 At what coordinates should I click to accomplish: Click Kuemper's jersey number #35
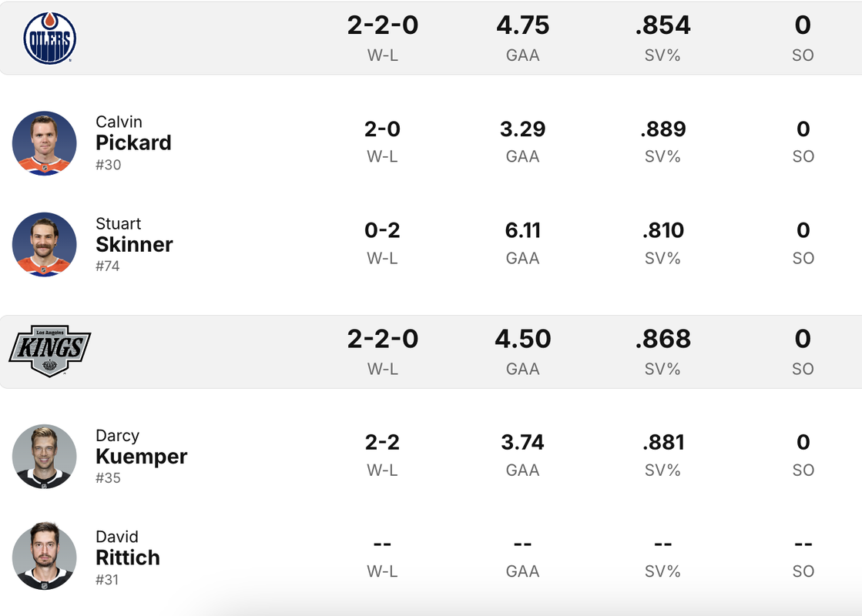pos(108,478)
